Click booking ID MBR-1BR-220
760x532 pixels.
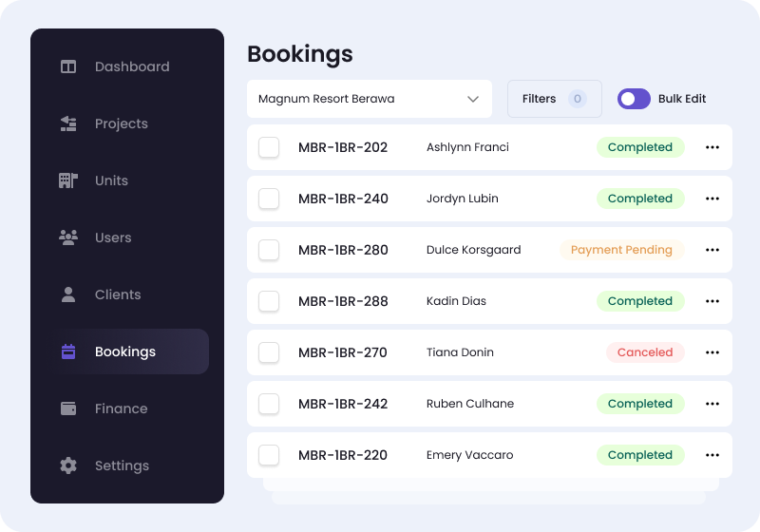[343, 455]
